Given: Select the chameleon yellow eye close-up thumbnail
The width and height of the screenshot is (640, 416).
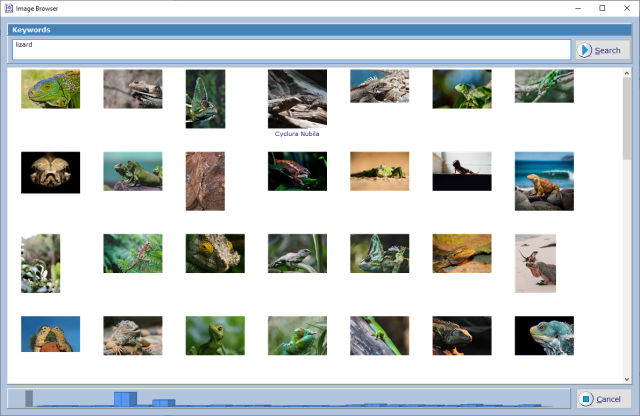Looking at the screenshot, I should 215,254.
